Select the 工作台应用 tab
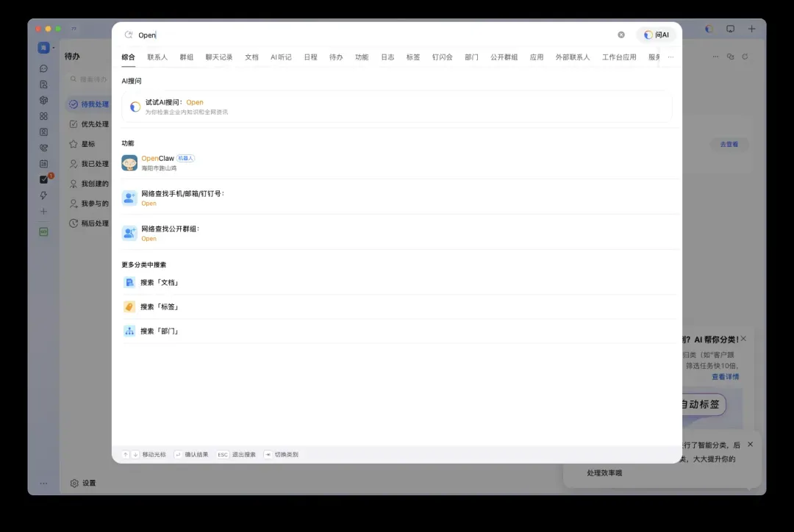794x532 pixels. 619,57
